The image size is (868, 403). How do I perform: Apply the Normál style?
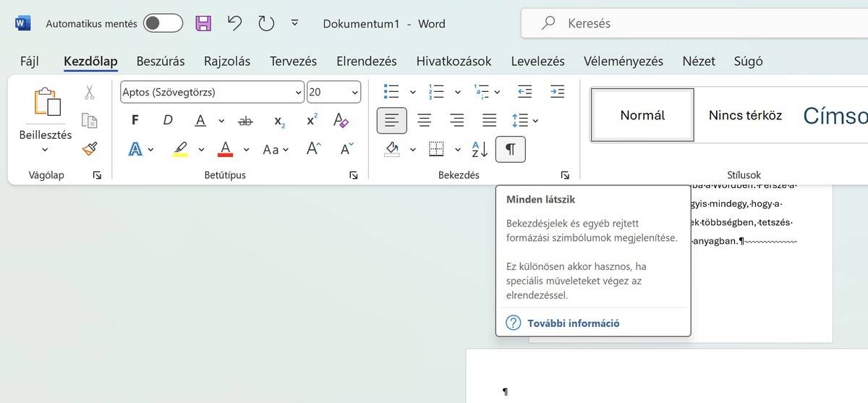point(642,115)
